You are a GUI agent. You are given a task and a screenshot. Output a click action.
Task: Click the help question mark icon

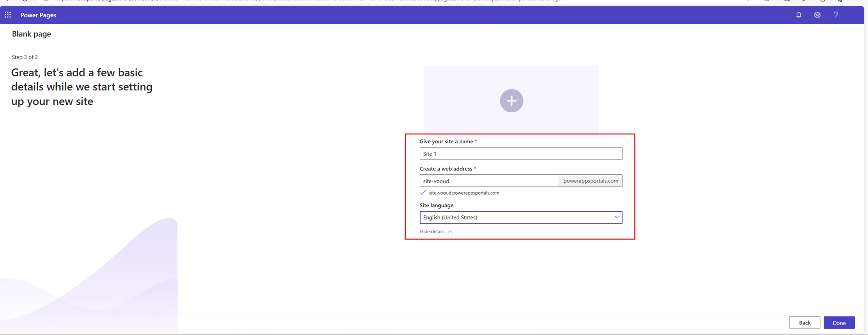tap(836, 15)
